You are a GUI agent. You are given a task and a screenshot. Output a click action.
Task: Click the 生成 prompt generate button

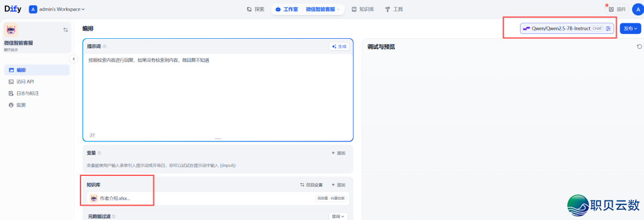point(339,47)
